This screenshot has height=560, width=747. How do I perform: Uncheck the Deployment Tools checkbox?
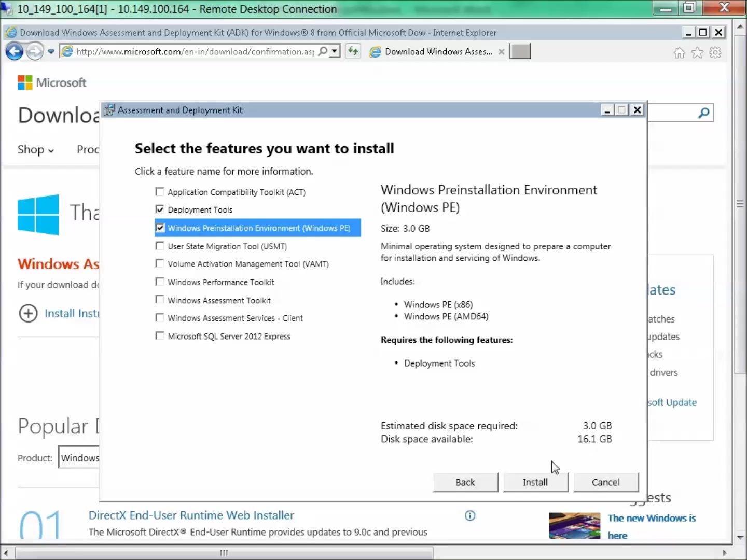[160, 209]
